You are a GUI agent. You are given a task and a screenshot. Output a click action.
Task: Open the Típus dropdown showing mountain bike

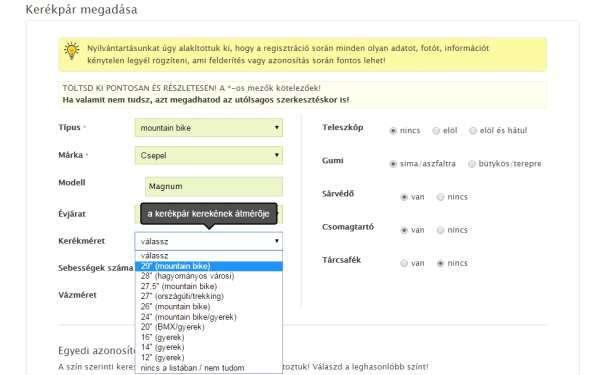click(209, 128)
